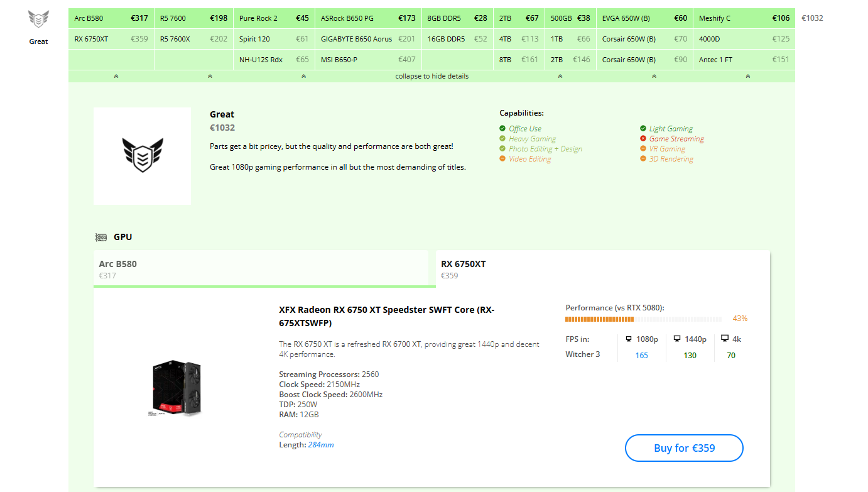This screenshot has height=492, width=868.
Task: Click the XFX RX 6750 XT product image
Action: click(175, 389)
